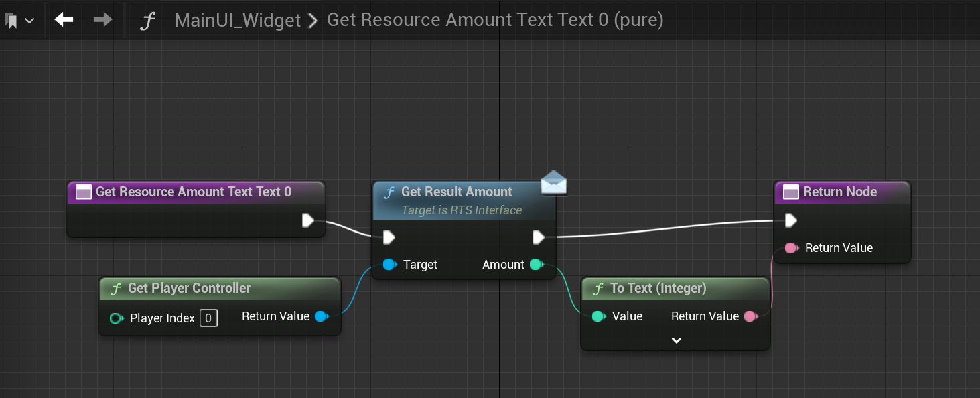Click Get Result Amount execution output pin
Image resolution: width=980 pixels, height=398 pixels.
(538, 237)
